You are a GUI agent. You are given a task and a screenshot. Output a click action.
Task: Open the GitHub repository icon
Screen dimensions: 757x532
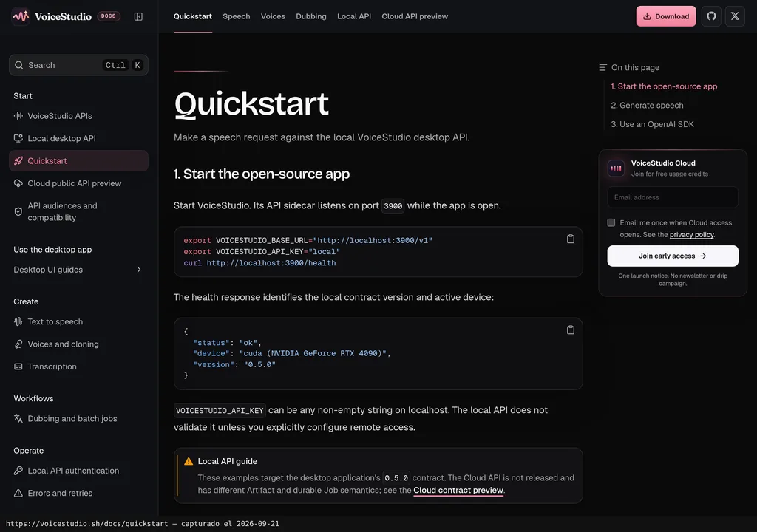click(x=711, y=16)
